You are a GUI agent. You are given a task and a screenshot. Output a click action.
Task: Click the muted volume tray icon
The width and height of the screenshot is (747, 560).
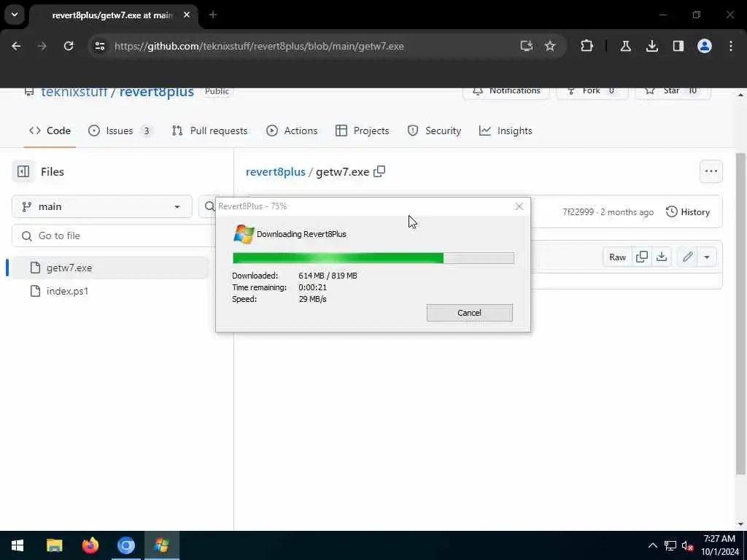point(687,545)
